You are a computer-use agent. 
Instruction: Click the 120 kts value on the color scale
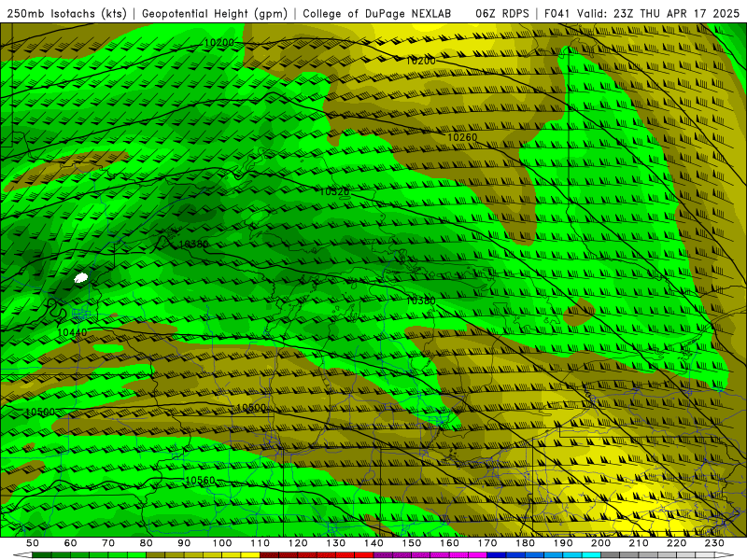coord(298,543)
